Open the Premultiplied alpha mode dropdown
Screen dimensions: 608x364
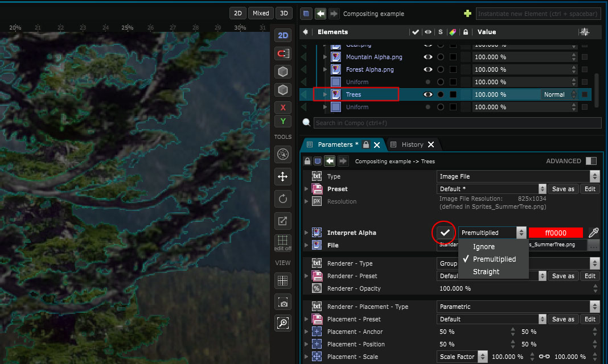pyautogui.click(x=492, y=233)
